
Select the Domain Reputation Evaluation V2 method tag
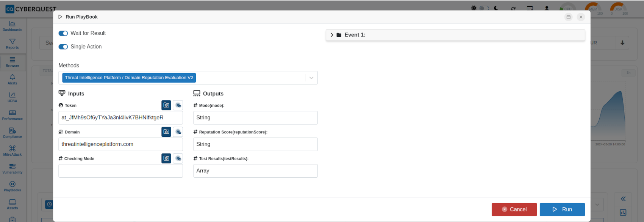pyautogui.click(x=129, y=78)
